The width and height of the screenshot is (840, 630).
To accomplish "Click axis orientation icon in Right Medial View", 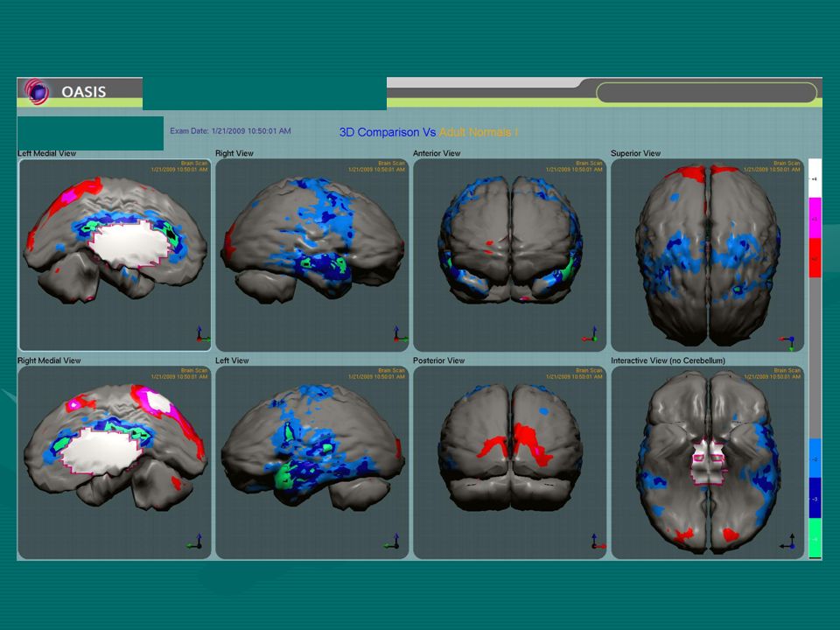I will (x=194, y=542).
